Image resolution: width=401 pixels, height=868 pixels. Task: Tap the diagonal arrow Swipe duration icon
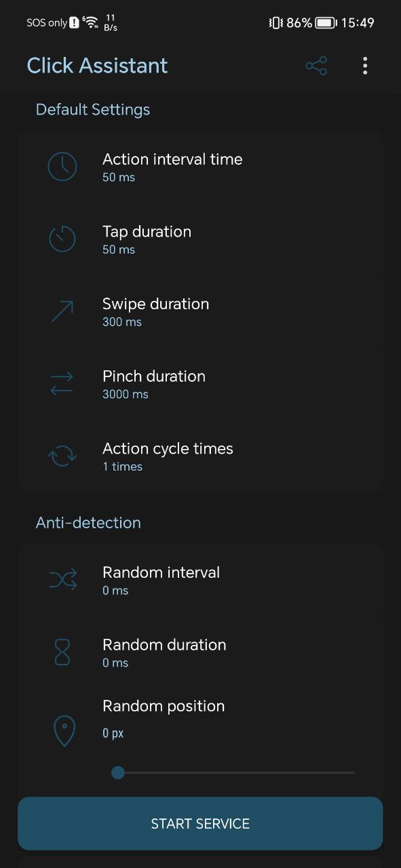coord(62,311)
